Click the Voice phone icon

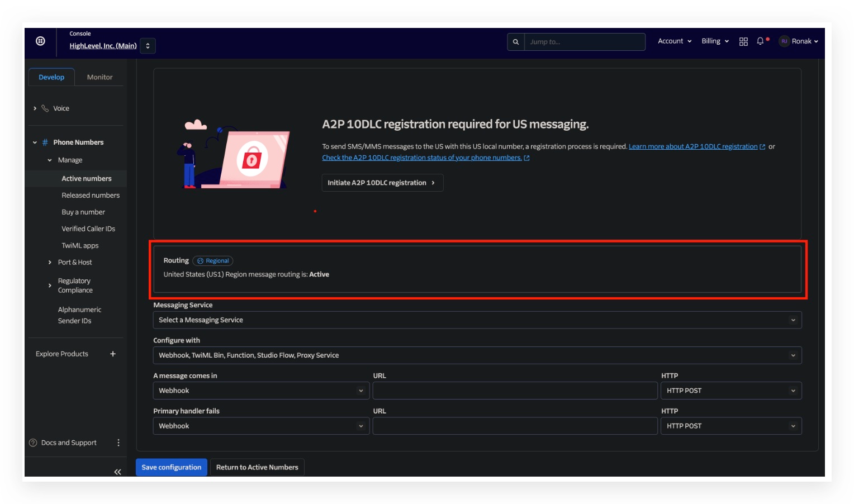click(45, 108)
